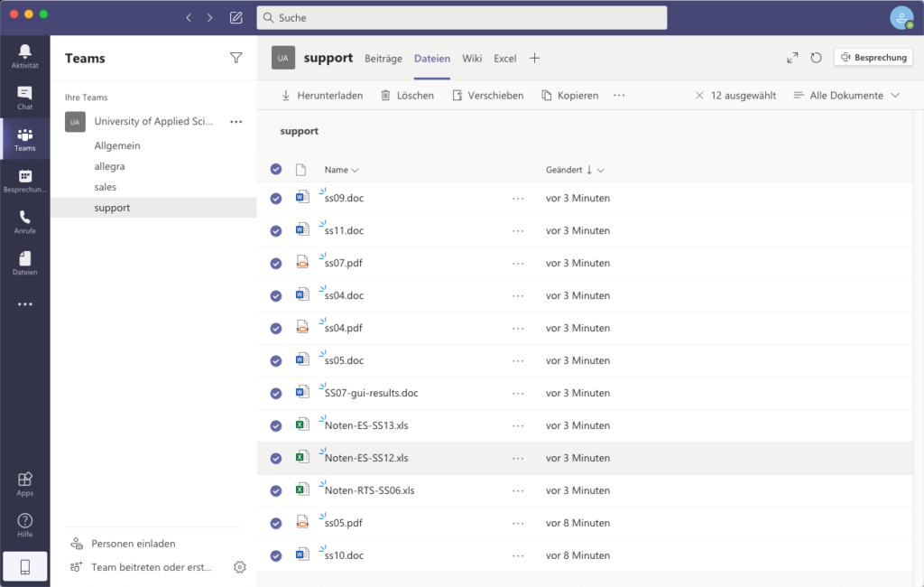Refresh the file list
This screenshot has width=924, height=587.
point(816,57)
